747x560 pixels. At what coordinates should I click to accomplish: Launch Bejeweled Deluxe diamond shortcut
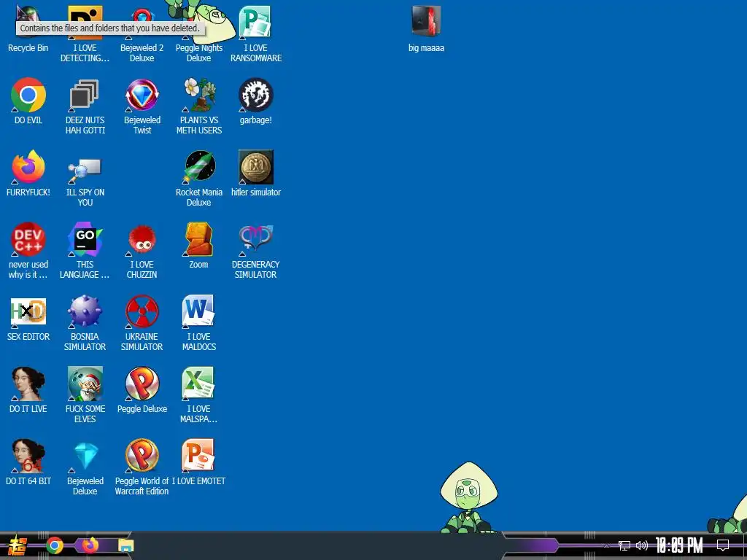(85, 467)
